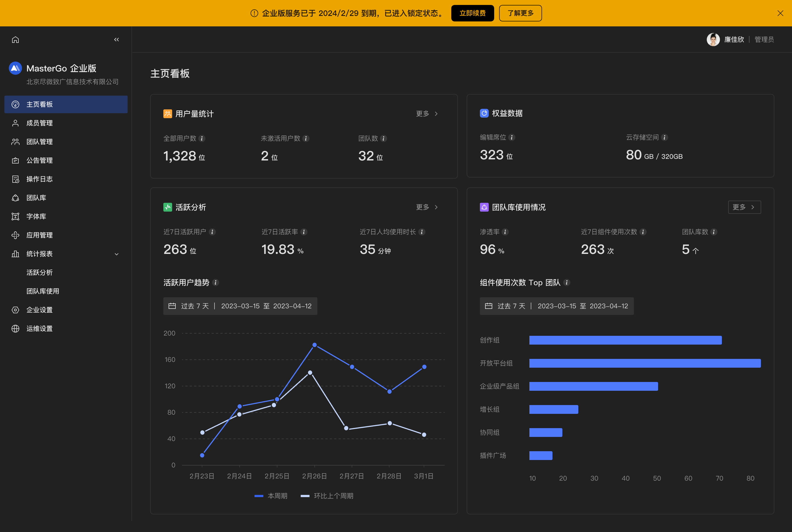Toggle 环比上个周期 legend series
The height and width of the screenshot is (532, 792).
point(327,496)
